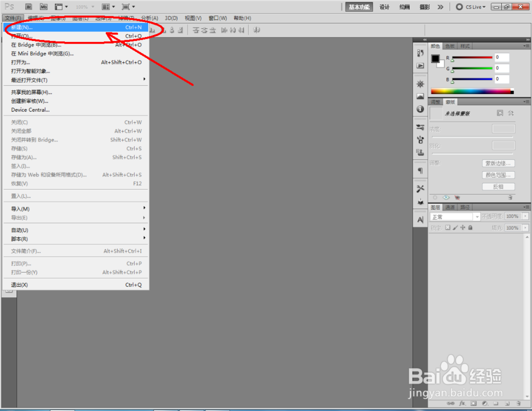Screen dimensions: 532x411
Task: Choose 打开为智能对象... menu item
Action: click(76, 71)
